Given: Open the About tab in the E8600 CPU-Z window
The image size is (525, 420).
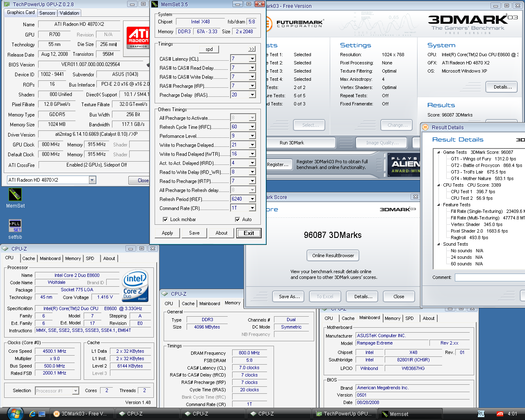Looking at the screenshot, I should tap(109, 258).
